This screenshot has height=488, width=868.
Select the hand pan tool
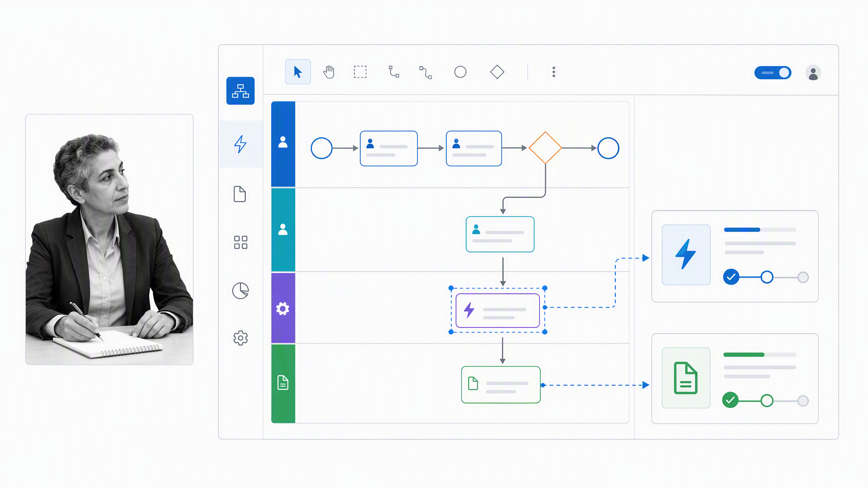(x=329, y=72)
